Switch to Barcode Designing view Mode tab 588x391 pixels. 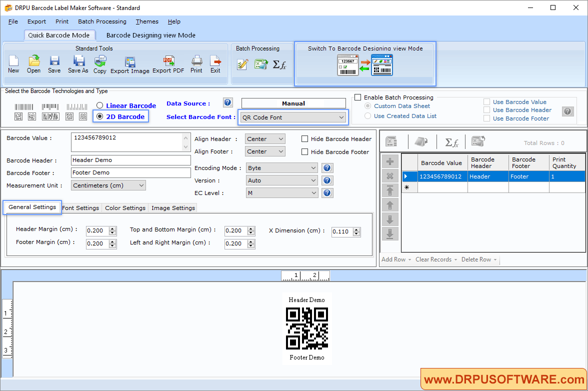click(151, 35)
